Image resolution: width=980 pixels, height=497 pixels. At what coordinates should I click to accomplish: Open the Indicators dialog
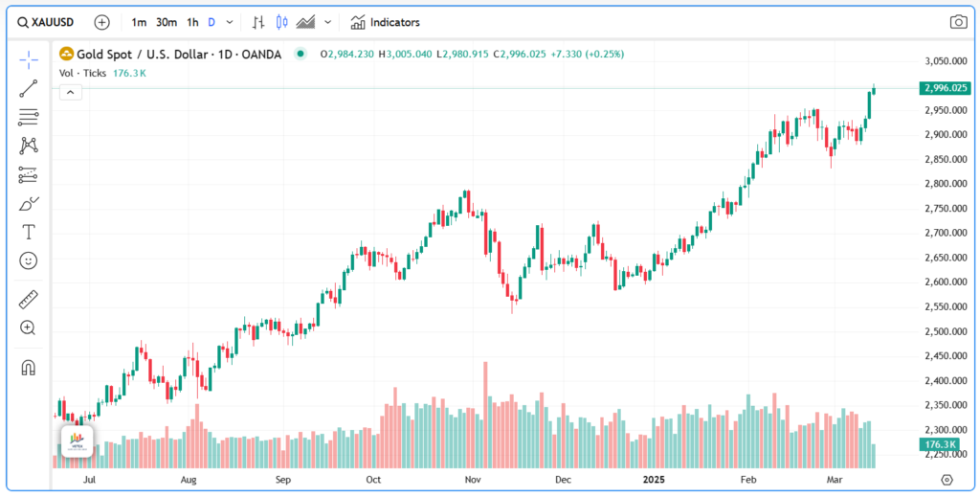pos(385,22)
